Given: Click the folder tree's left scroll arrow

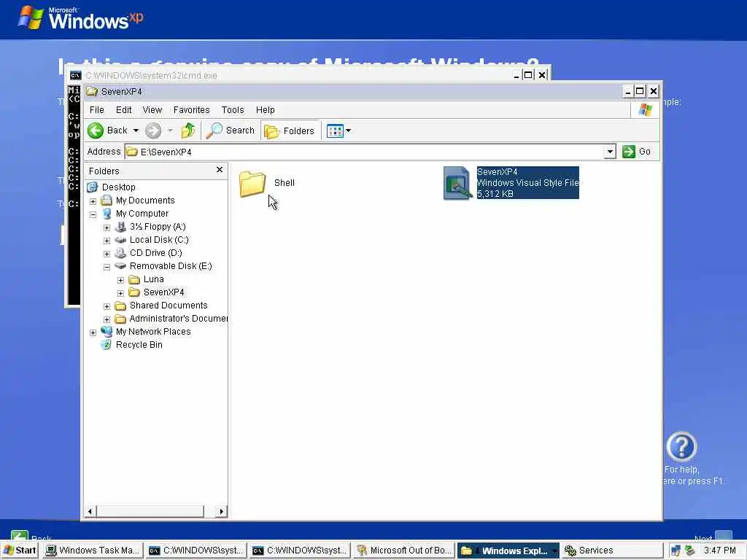Looking at the screenshot, I should click(90, 511).
